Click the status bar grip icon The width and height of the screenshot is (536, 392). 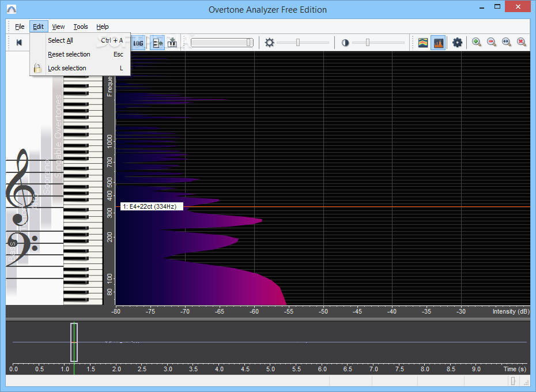point(526,382)
